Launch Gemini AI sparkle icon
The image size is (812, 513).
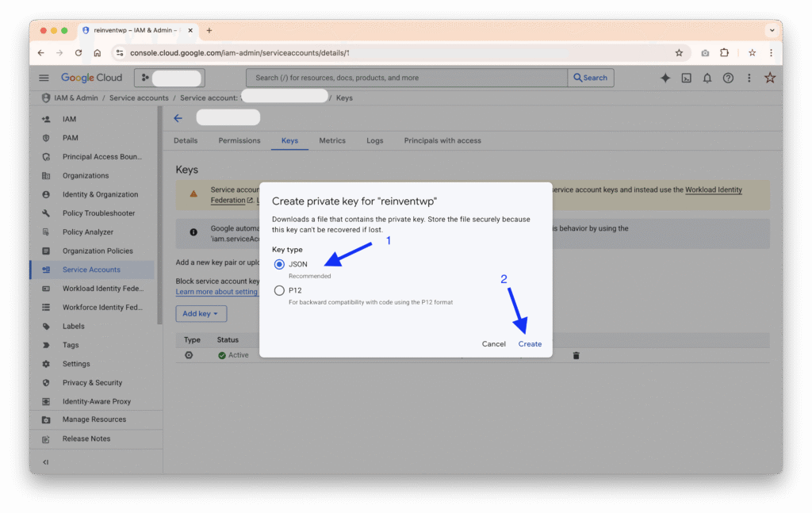pyautogui.click(x=665, y=78)
